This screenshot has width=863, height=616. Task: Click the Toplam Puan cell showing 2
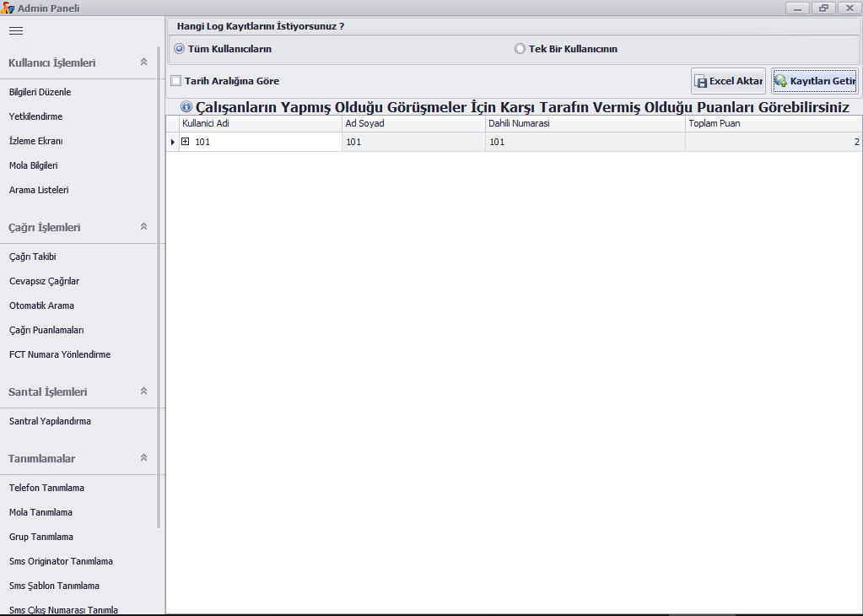pos(774,142)
